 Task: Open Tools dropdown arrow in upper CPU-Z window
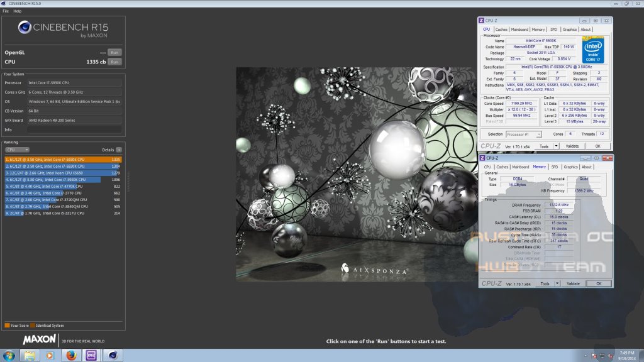(556, 146)
